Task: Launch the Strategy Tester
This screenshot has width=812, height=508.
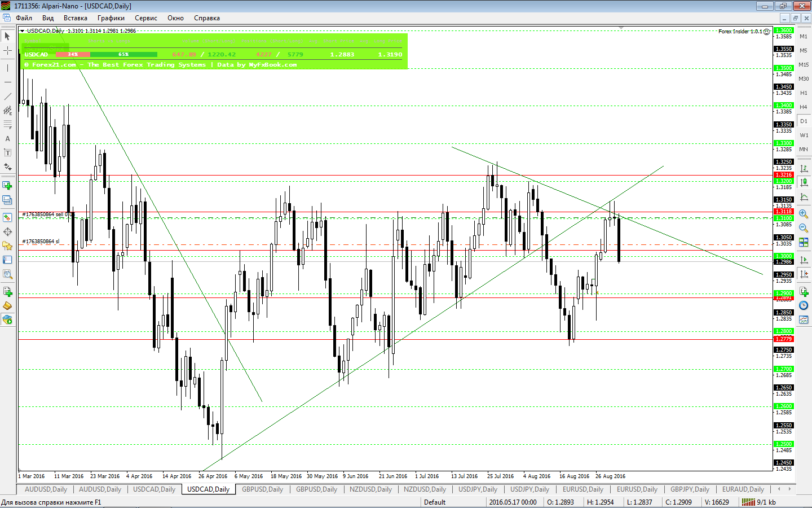Action: (x=7, y=274)
